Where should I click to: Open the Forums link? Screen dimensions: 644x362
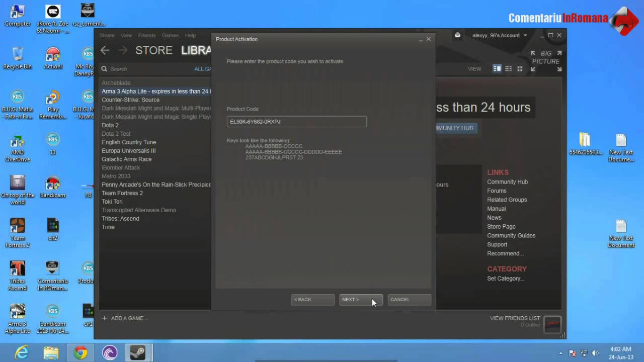click(497, 191)
